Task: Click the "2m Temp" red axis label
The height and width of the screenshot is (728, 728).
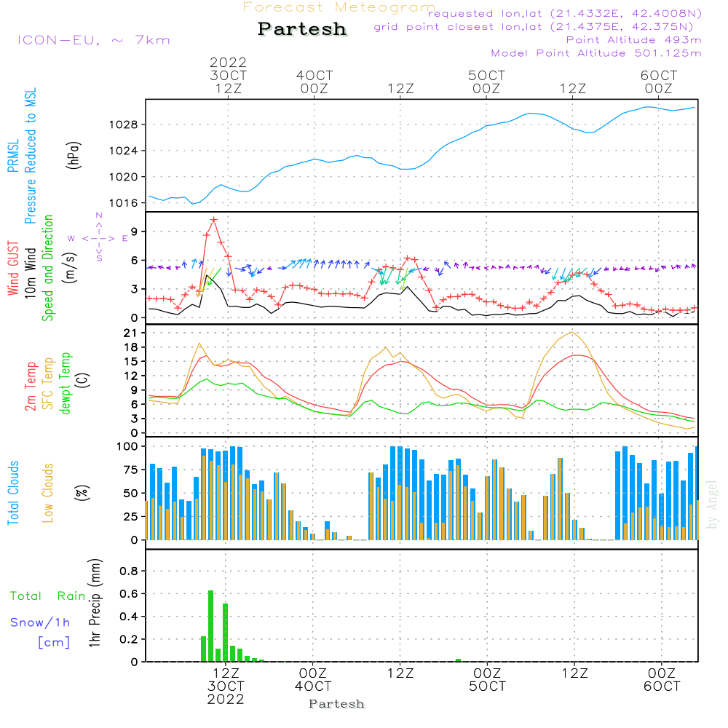Action: pyautogui.click(x=31, y=385)
